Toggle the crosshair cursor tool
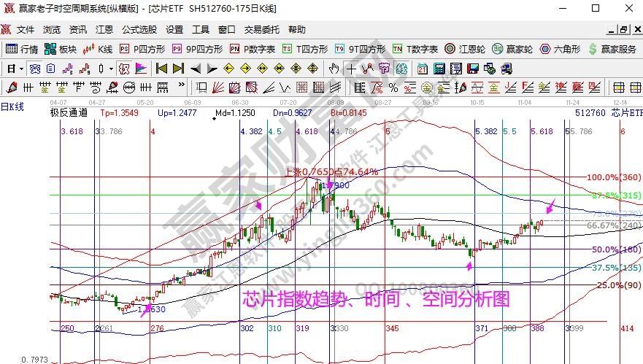Viewport: 643px width, 364px height. click(x=351, y=69)
